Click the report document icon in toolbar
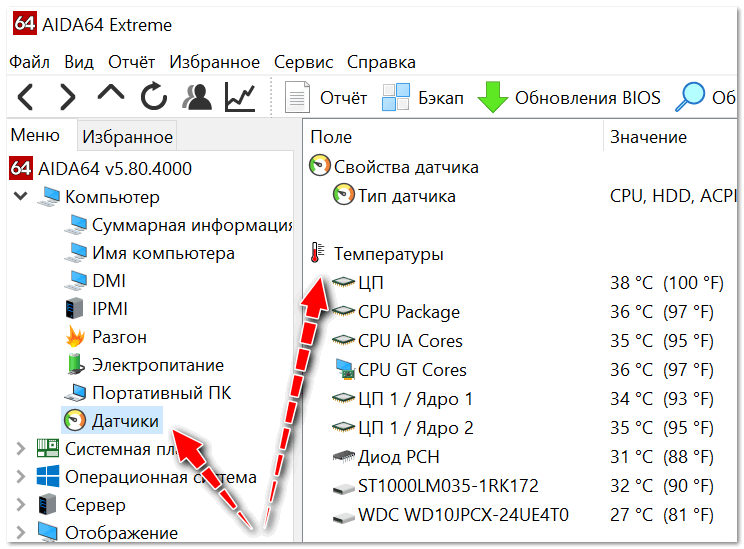 pyautogui.click(x=297, y=97)
